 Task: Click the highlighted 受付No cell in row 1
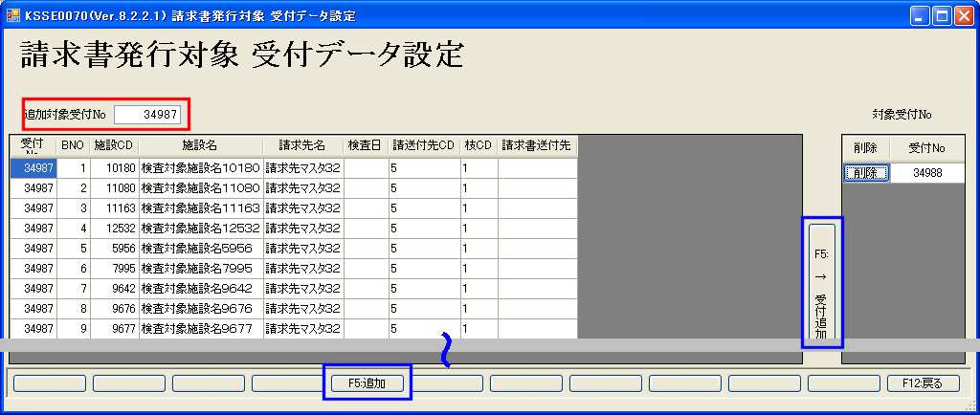coord(33,168)
